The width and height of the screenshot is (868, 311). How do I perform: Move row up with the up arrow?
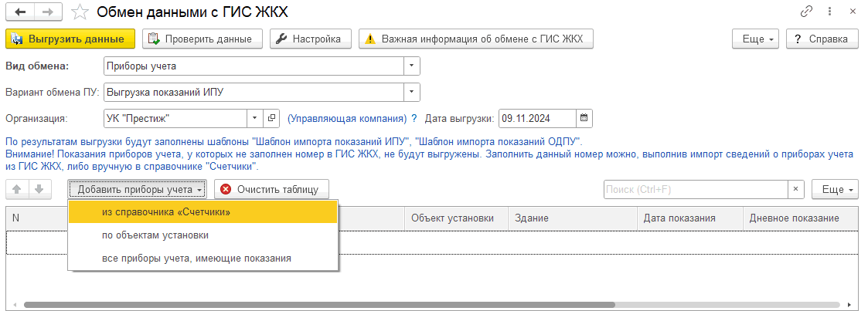(x=17, y=189)
